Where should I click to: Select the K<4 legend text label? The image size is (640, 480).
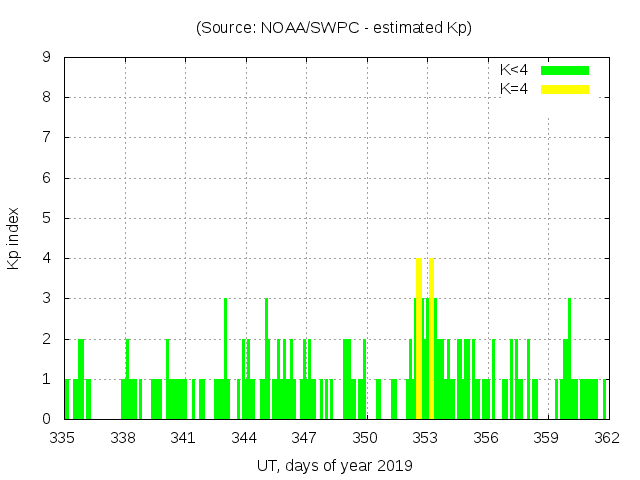[514, 70]
